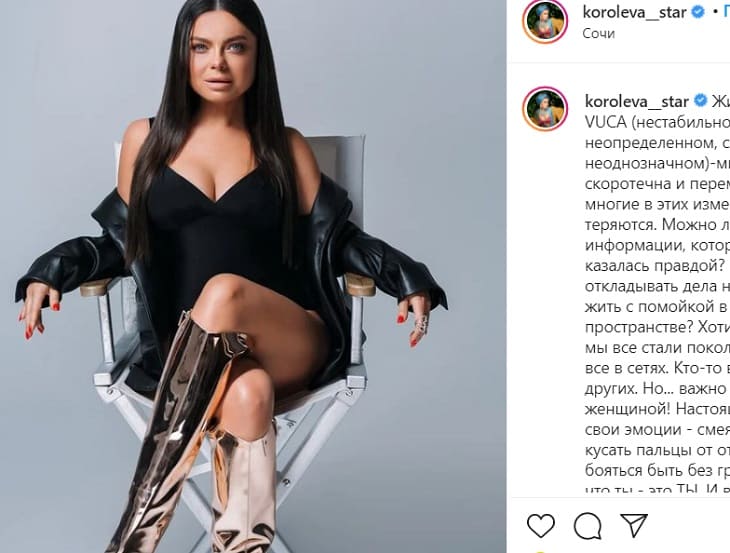Click the blue follow link beside the header badge
Screen dimensions: 730x553
click(x=726, y=12)
